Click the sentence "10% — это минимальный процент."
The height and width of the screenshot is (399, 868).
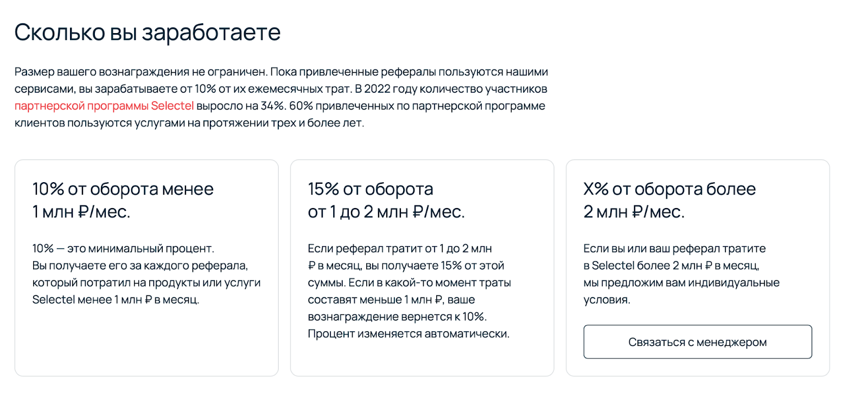click(123, 249)
